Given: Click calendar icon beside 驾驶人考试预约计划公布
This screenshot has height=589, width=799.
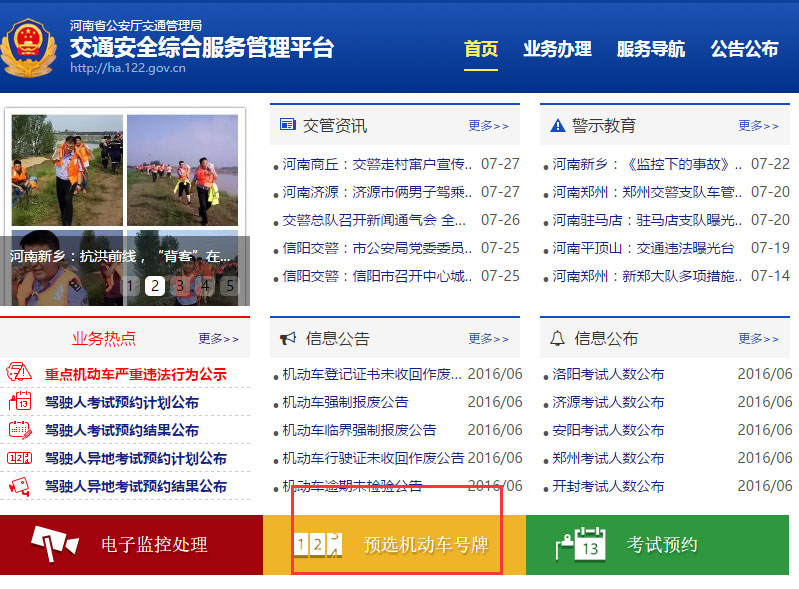Looking at the screenshot, I should pos(20,401).
